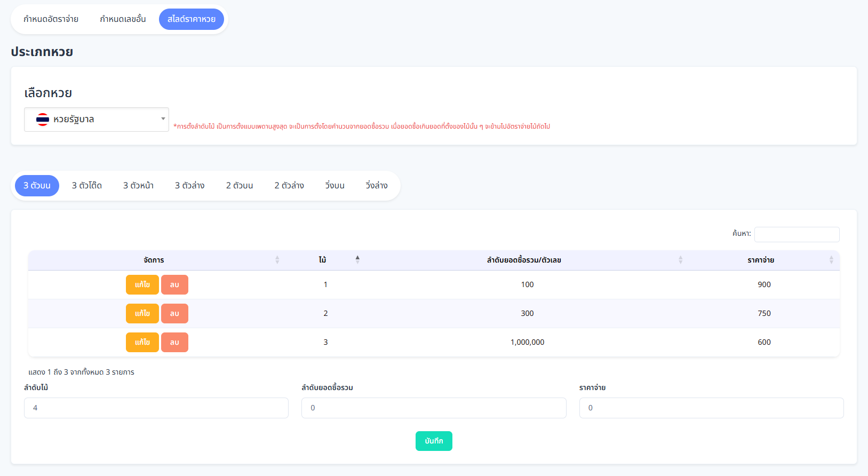Select the วิ่งบน tab
Viewport: 868px width, 476px height.
coord(335,186)
